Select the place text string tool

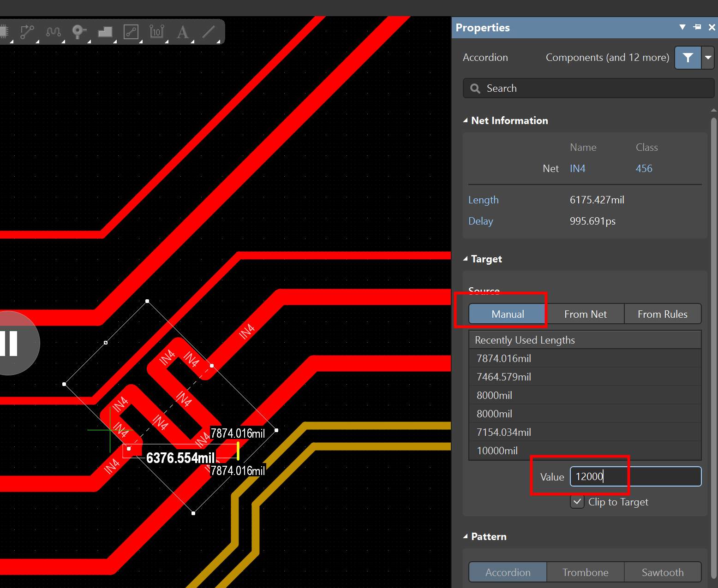click(183, 32)
